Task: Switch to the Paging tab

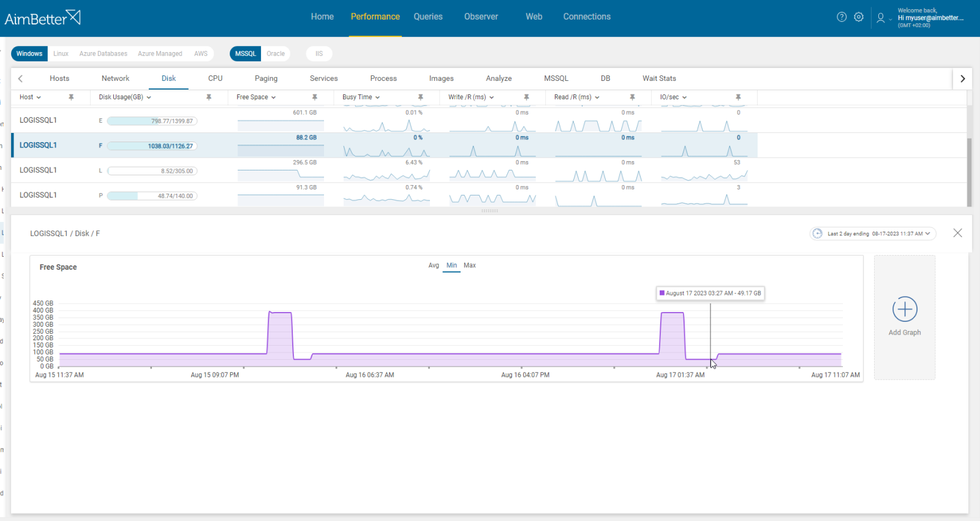Action: click(x=266, y=78)
